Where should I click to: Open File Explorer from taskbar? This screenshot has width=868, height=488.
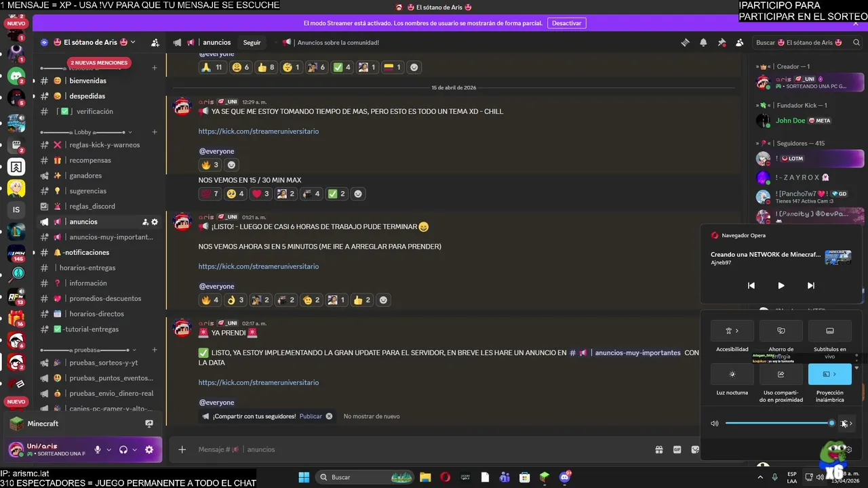[x=425, y=477]
